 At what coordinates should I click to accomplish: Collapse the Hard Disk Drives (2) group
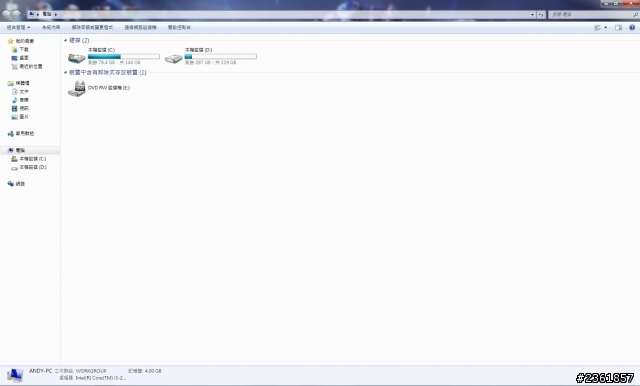coord(65,40)
